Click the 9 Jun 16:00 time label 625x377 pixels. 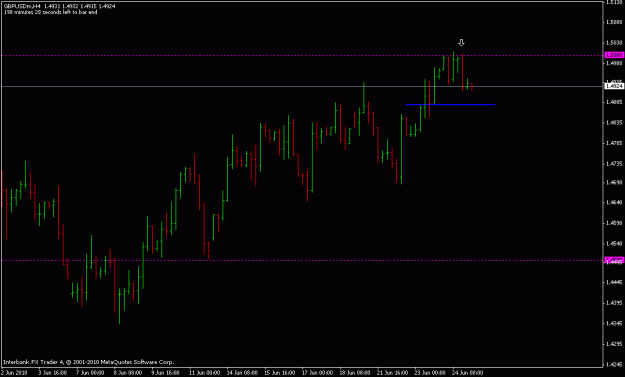coord(165,373)
